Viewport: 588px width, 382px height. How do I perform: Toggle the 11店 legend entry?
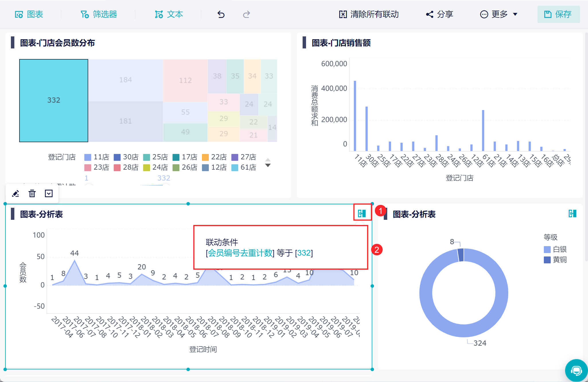click(x=97, y=157)
